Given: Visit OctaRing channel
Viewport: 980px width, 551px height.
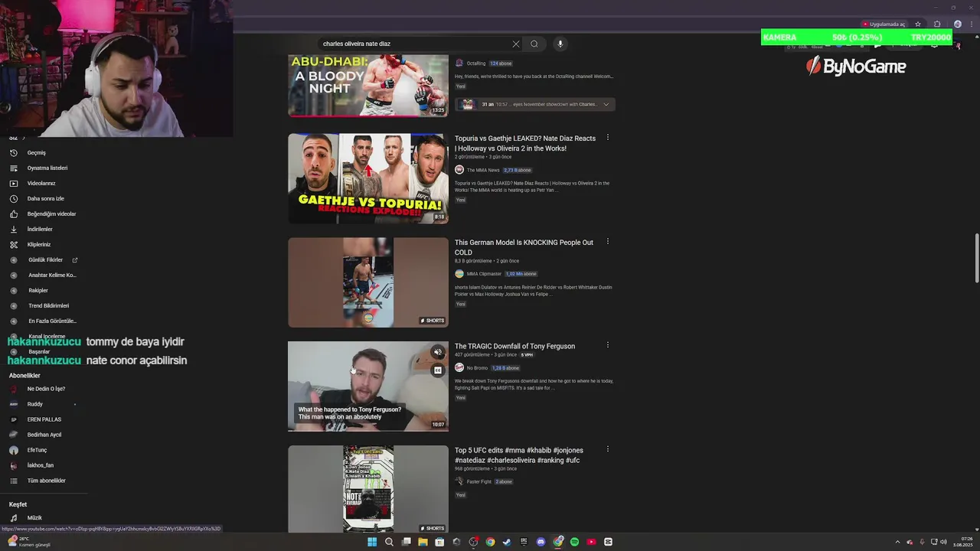Looking at the screenshot, I should click(x=476, y=64).
